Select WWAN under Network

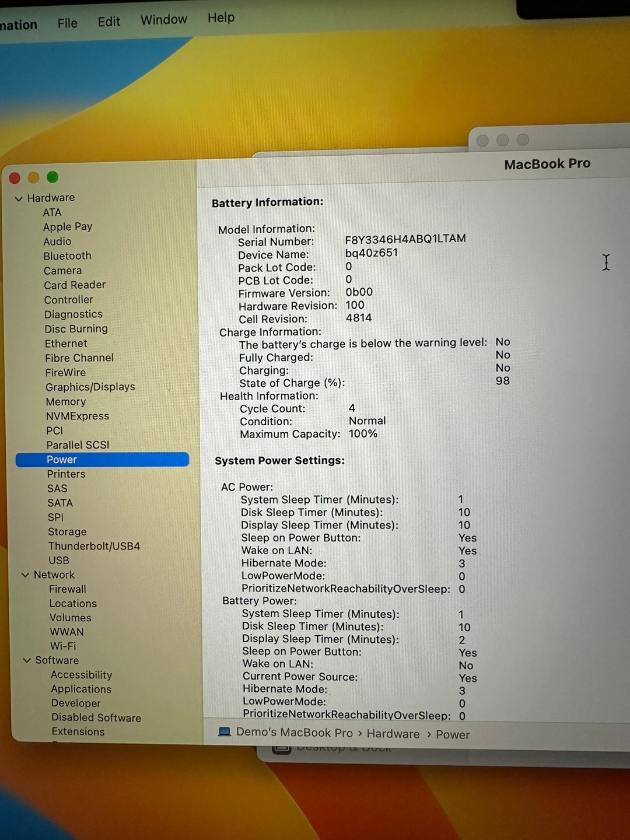click(66, 632)
